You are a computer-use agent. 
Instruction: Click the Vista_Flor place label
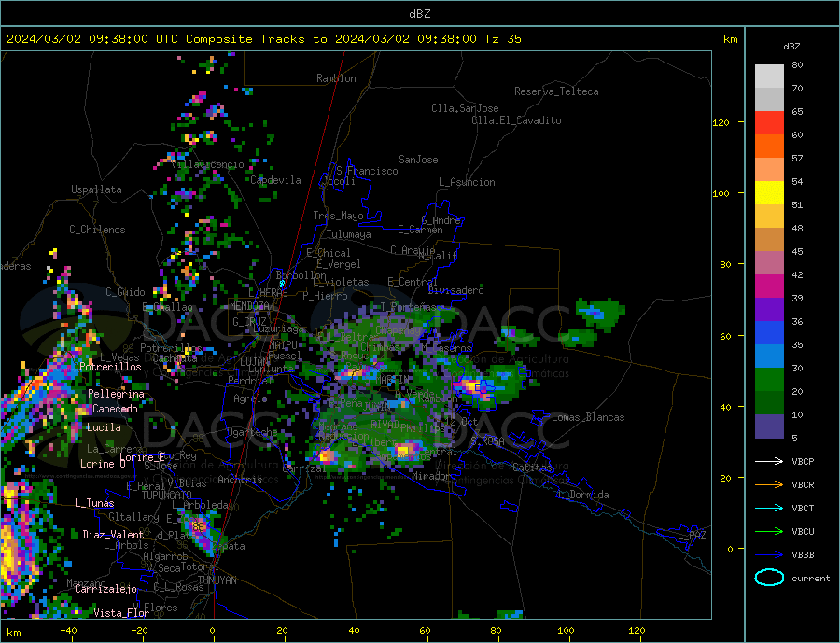(x=121, y=613)
